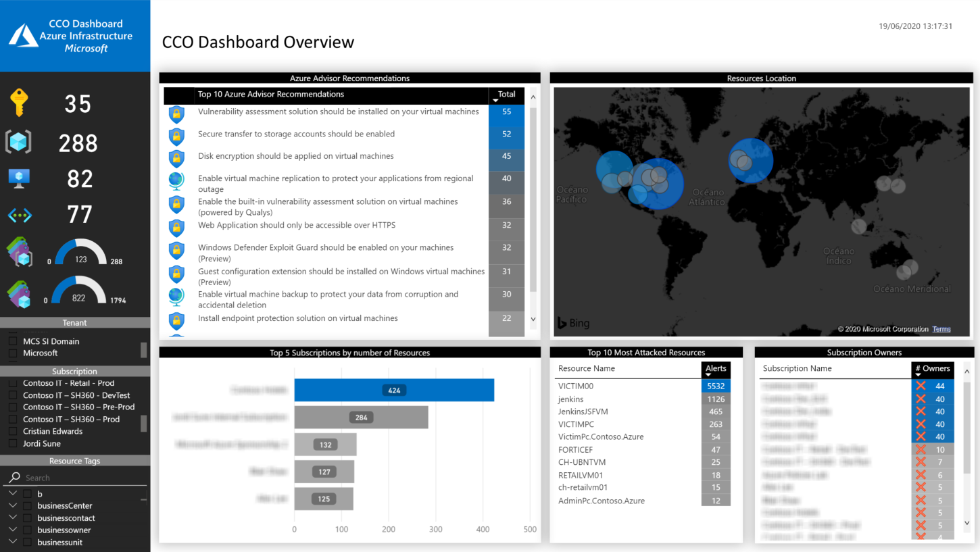This screenshot has height=552, width=980.
Task: Click the Subscription list scrollbar thumb
Action: pyautogui.click(x=143, y=424)
